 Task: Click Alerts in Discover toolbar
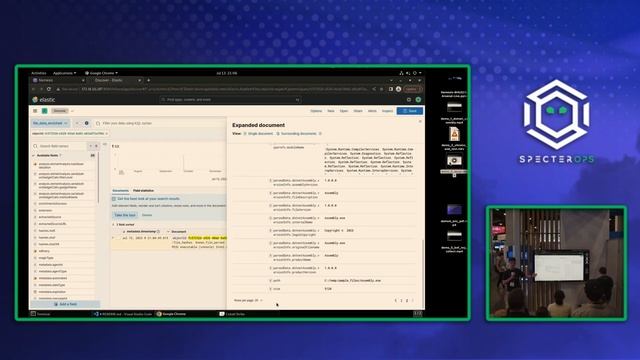372,111
